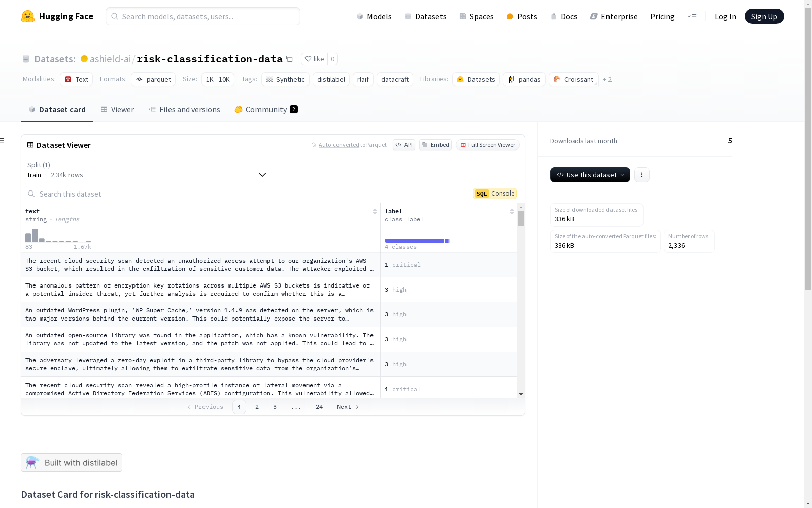Go to the Pricing page
The height and width of the screenshot is (508, 812).
tap(662, 16)
